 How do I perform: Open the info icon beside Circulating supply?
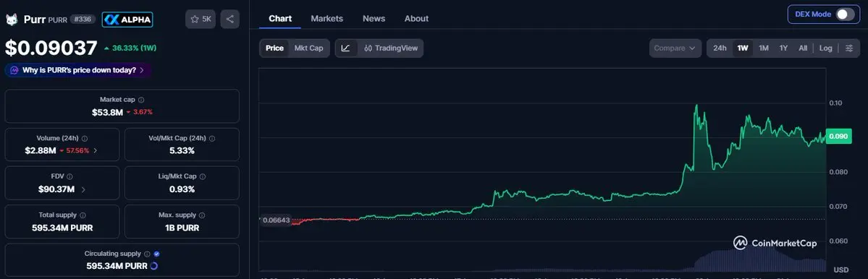click(147, 254)
